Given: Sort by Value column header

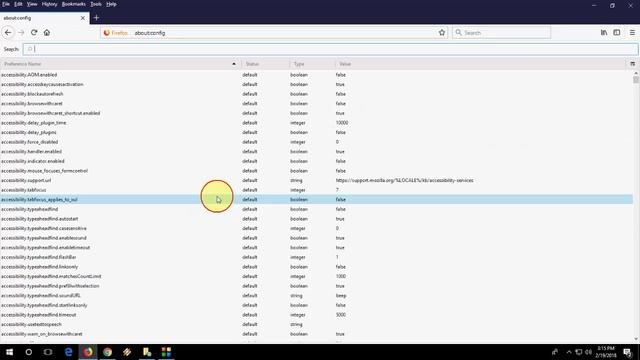Looking at the screenshot, I should [481, 64].
